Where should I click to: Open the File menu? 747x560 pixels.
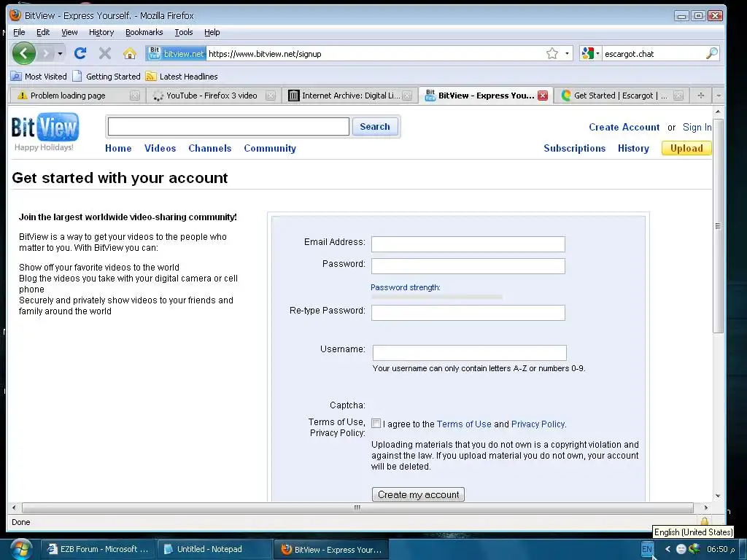(19, 32)
